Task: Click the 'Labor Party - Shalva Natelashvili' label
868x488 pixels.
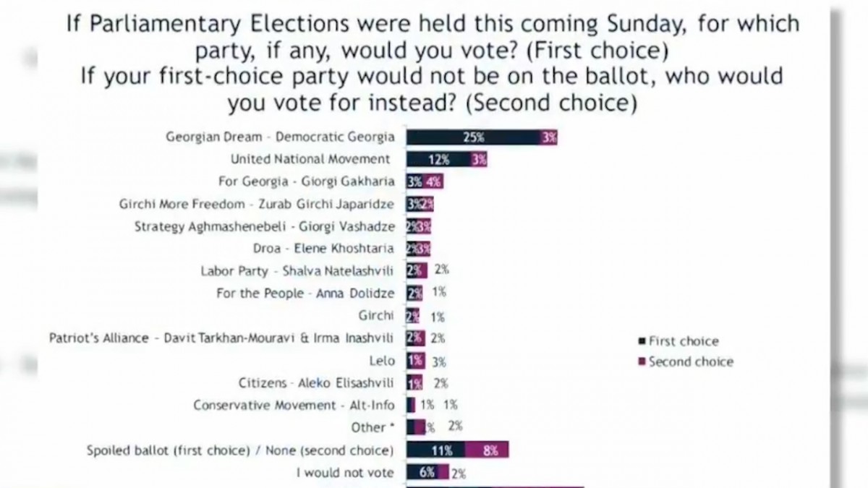Action: click(298, 271)
